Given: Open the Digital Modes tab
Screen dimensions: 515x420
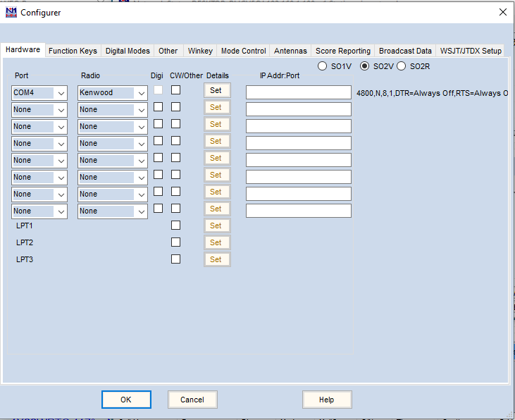Looking at the screenshot, I should tap(128, 51).
